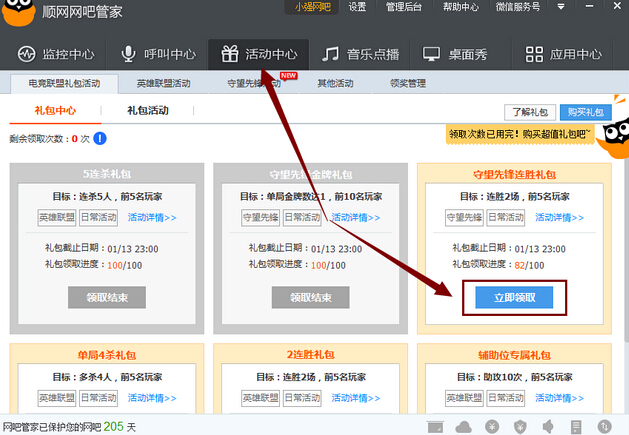Click 守望先锋 tag in 守望先锋连胜礼包 card
The image size is (629, 435).
[x=464, y=218]
